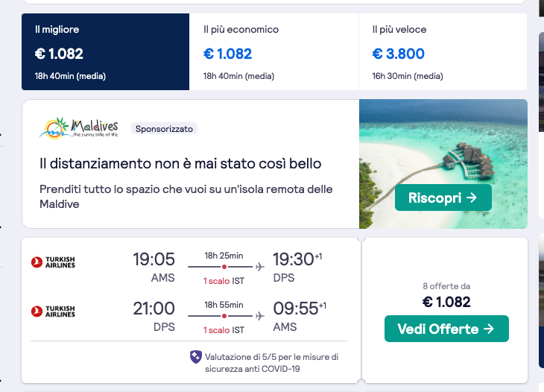Click the return flight airplane icon

click(260, 316)
